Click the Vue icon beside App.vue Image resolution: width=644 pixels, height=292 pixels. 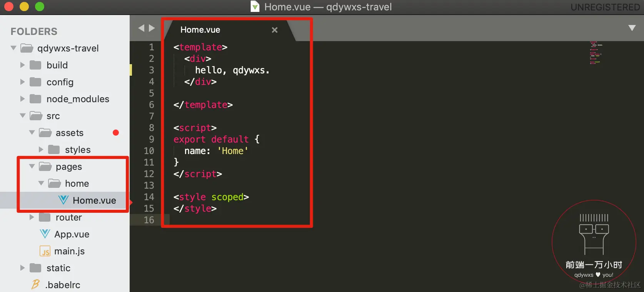[45, 234]
